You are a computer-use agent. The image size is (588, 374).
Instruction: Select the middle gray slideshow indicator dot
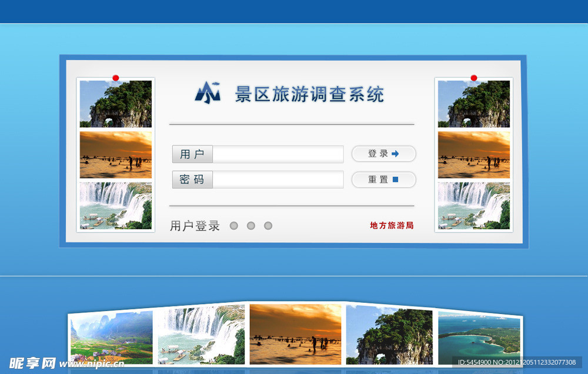[x=251, y=225]
